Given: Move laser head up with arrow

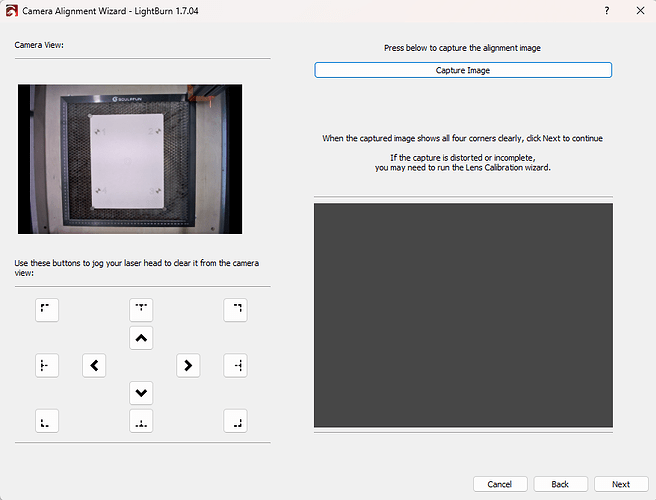Looking at the screenshot, I should tap(141, 338).
